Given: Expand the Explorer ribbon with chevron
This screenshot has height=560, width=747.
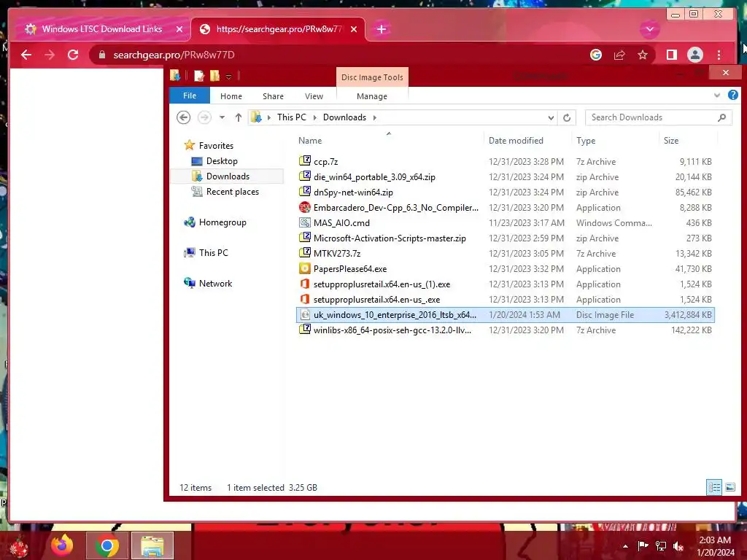Looking at the screenshot, I should (717, 96).
